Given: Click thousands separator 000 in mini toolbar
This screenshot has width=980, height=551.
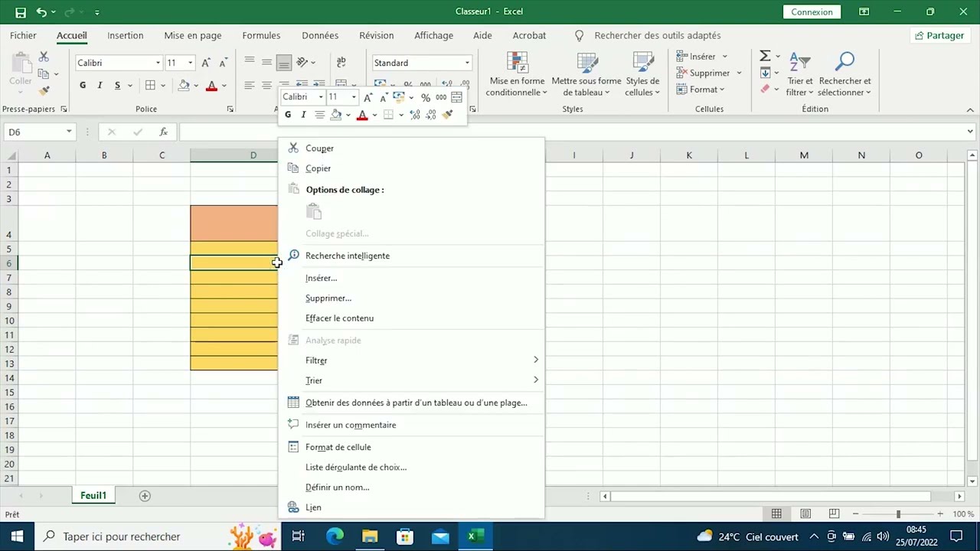Looking at the screenshot, I should coord(441,97).
